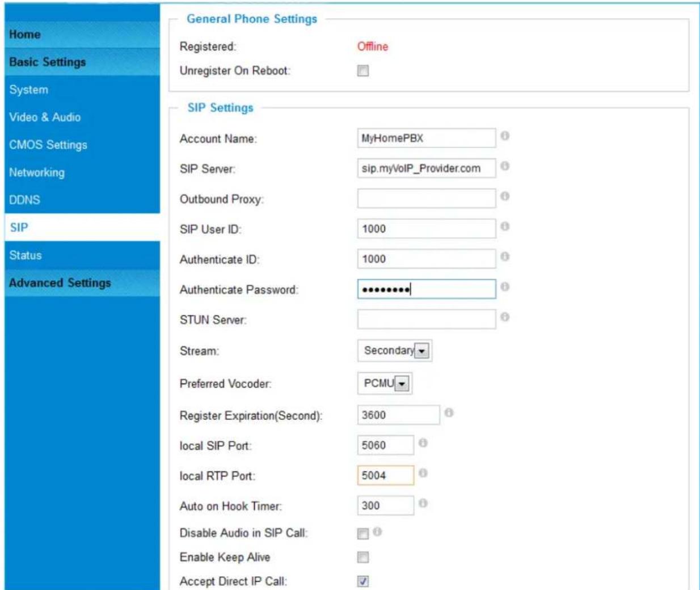The image size is (700, 590).
Task: Check Disable Audio in SIP Call
Action: [363, 534]
